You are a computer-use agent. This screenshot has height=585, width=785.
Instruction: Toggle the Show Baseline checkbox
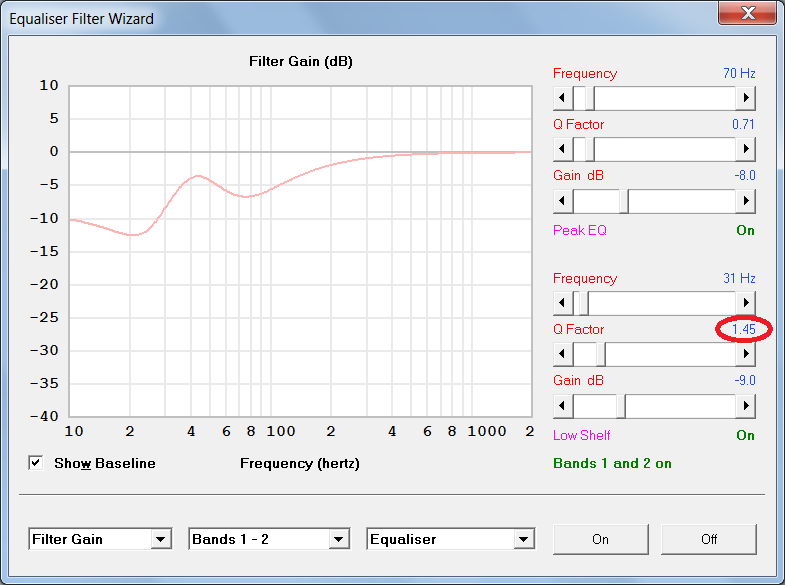(36, 463)
